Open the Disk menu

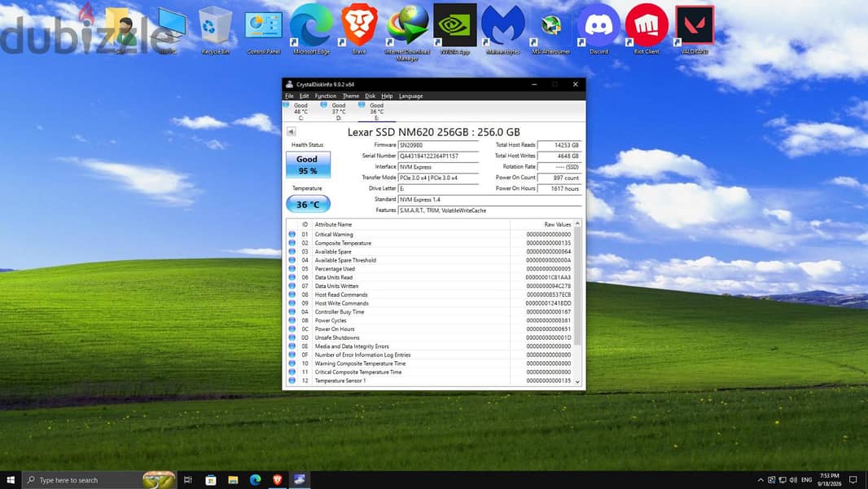370,96
